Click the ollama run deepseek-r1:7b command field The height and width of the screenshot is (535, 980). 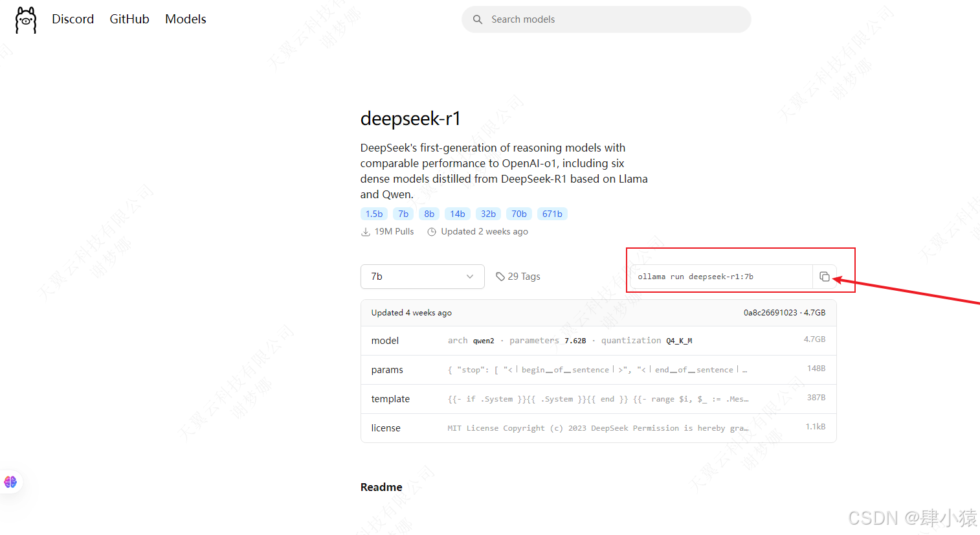721,277
